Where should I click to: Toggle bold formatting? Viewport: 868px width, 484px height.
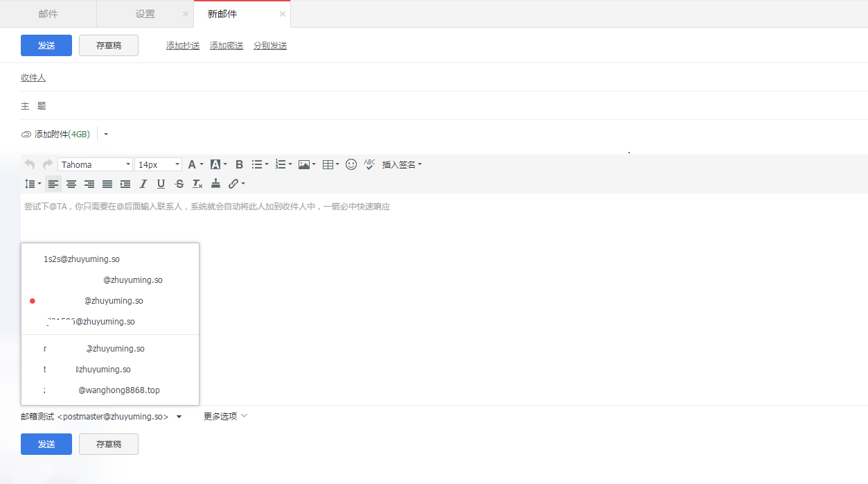(x=239, y=164)
